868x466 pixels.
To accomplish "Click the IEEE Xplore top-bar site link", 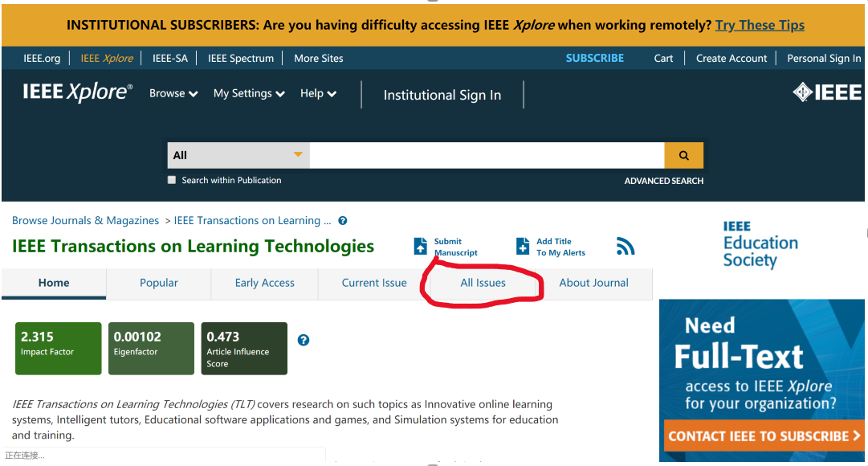I will 107,58.
